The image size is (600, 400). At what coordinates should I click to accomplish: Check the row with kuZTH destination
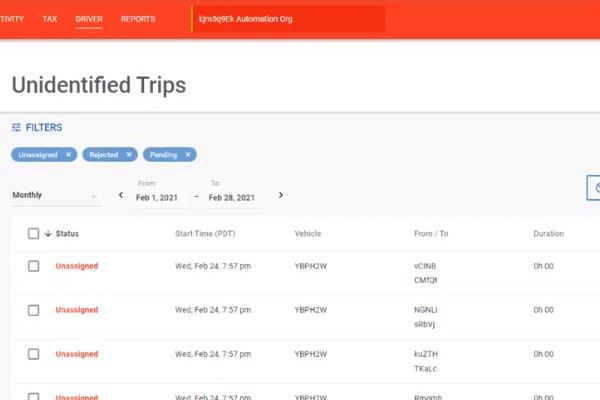coord(33,354)
